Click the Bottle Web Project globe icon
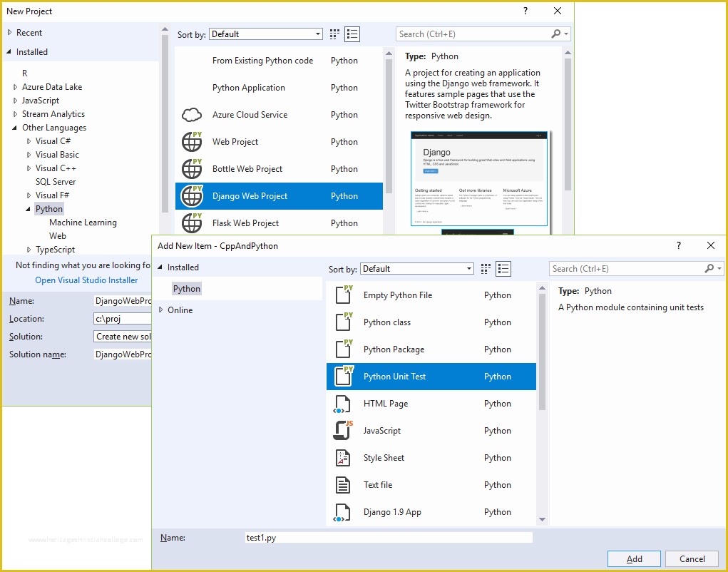728x572 pixels. click(192, 168)
